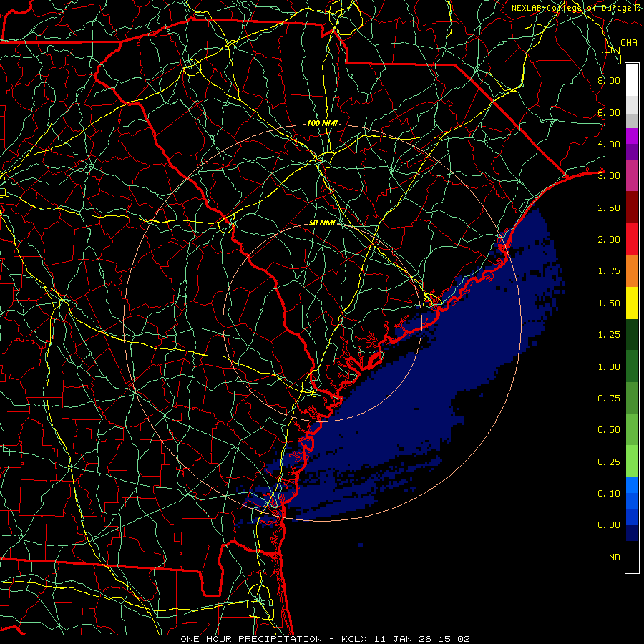This screenshot has height=644, width=644.
Task: Click the 0.10 legend value
Action: [609, 494]
